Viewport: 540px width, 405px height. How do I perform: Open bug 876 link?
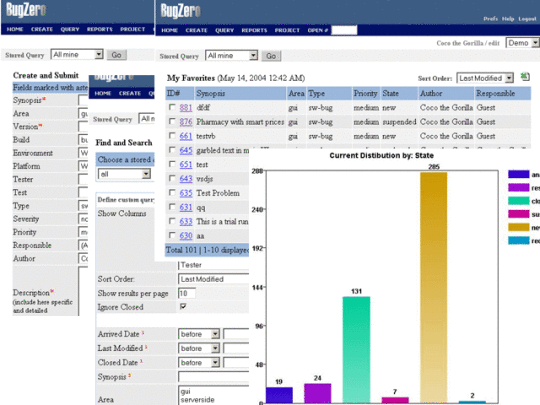click(186, 122)
